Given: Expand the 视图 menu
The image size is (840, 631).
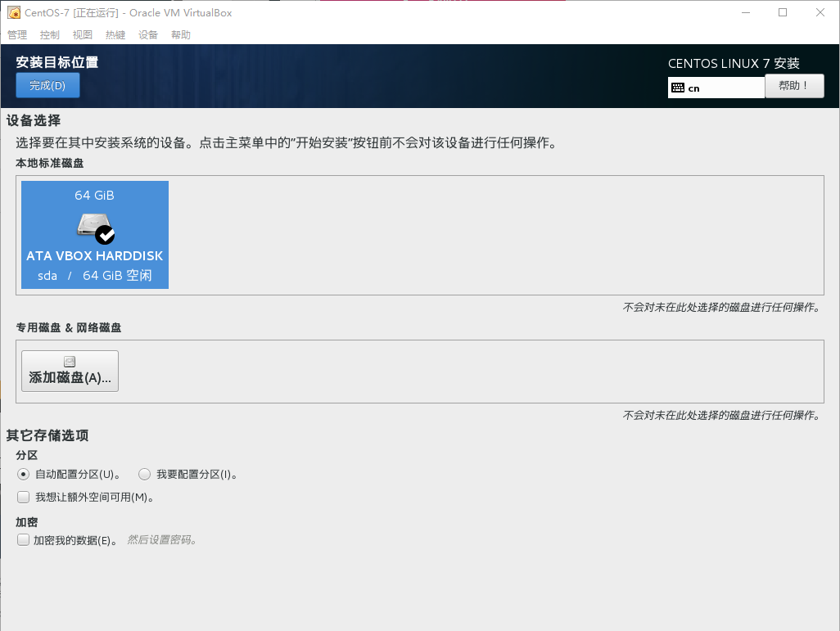Looking at the screenshot, I should 83,35.
